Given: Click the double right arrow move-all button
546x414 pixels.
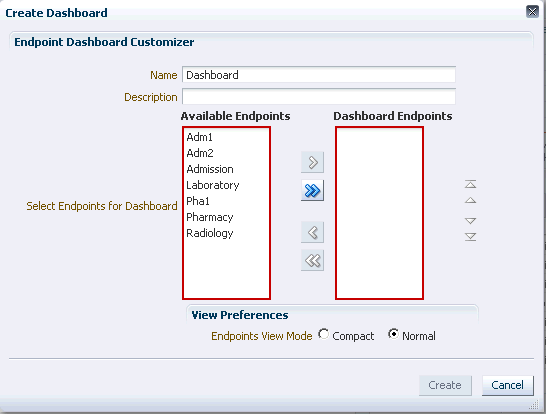Looking at the screenshot, I should (312, 190).
